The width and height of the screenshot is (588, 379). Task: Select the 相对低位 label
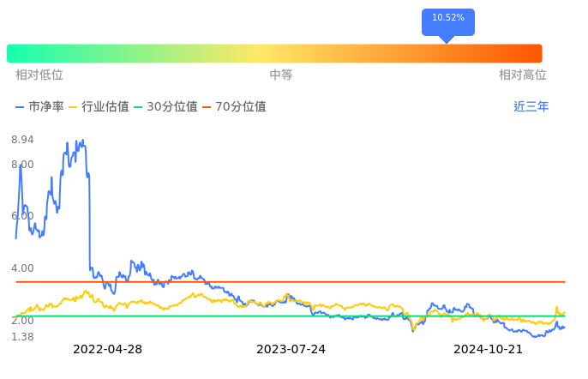tap(39, 75)
